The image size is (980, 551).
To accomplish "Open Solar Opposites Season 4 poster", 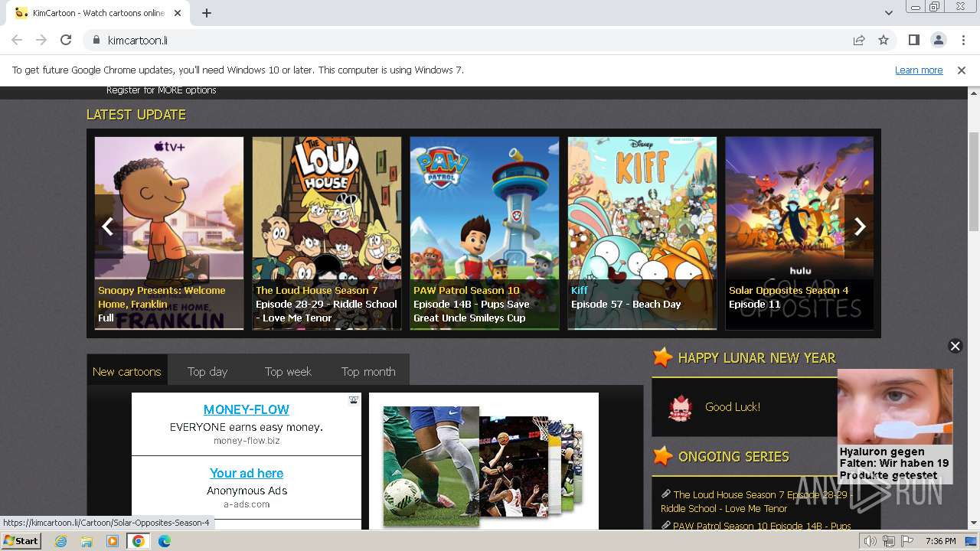I will click(x=799, y=233).
